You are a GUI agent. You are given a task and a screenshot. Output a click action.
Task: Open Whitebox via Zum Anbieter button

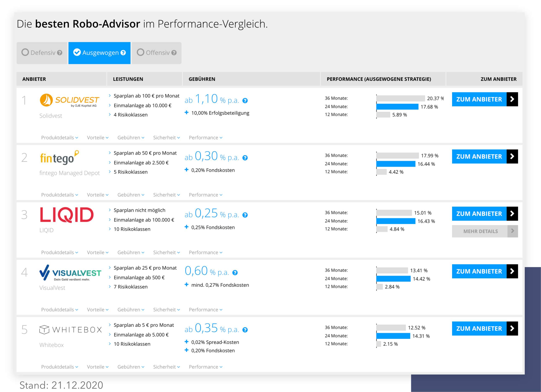[x=485, y=328]
